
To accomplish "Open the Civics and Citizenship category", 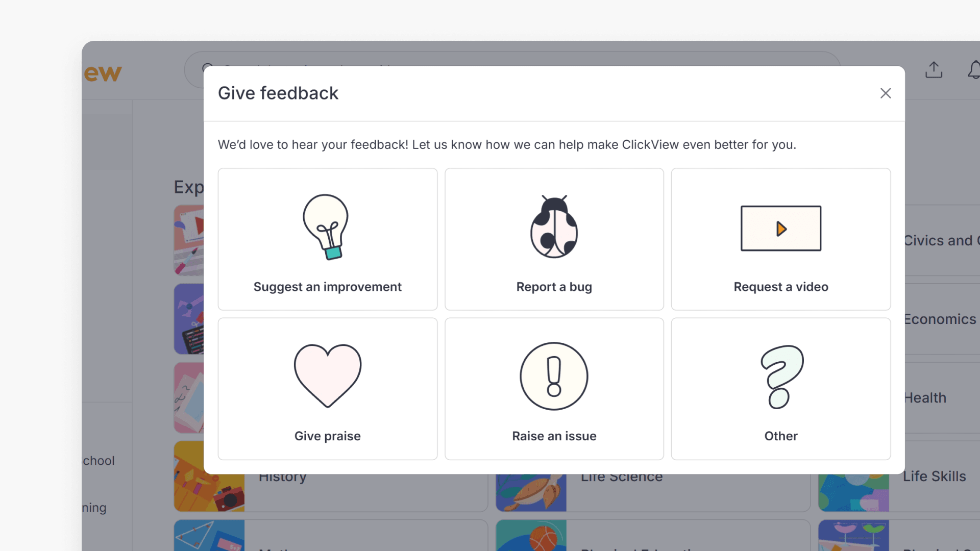I will [941, 240].
